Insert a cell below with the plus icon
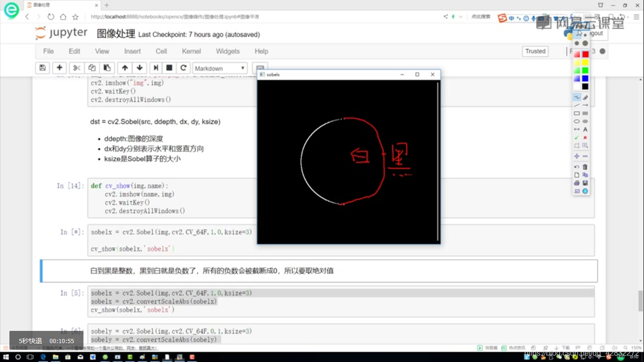Viewport: 644px width, 362px height. click(x=59, y=68)
